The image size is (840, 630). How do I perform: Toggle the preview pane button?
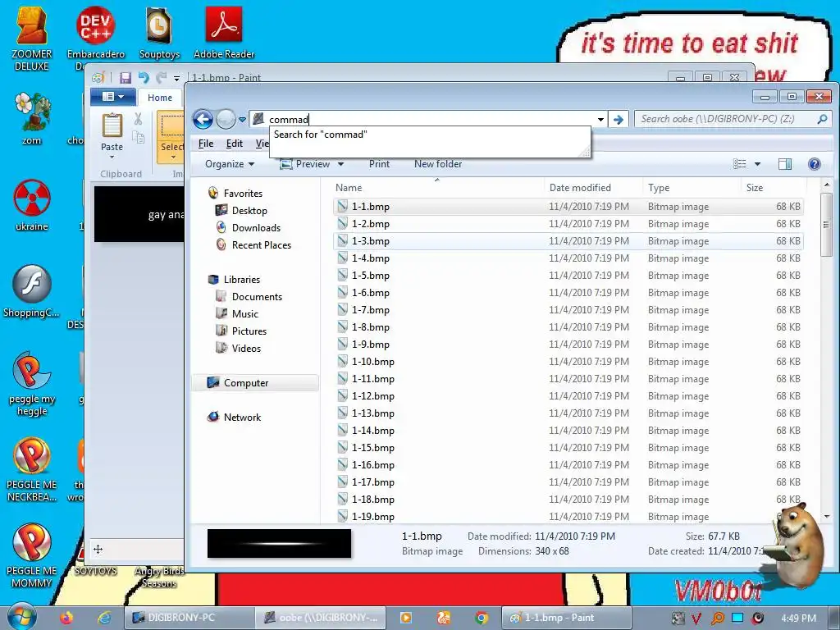coord(785,164)
